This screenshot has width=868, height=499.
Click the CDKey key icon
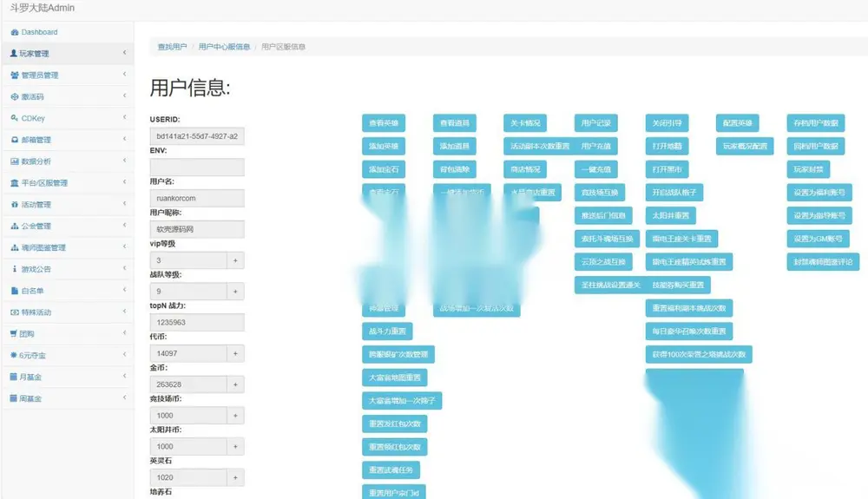coord(15,118)
